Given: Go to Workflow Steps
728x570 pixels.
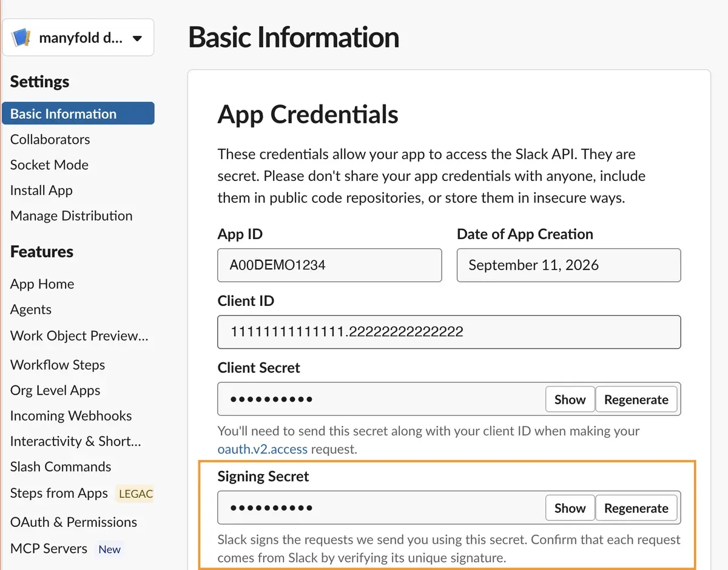Looking at the screenshot, I should (58, 365).
